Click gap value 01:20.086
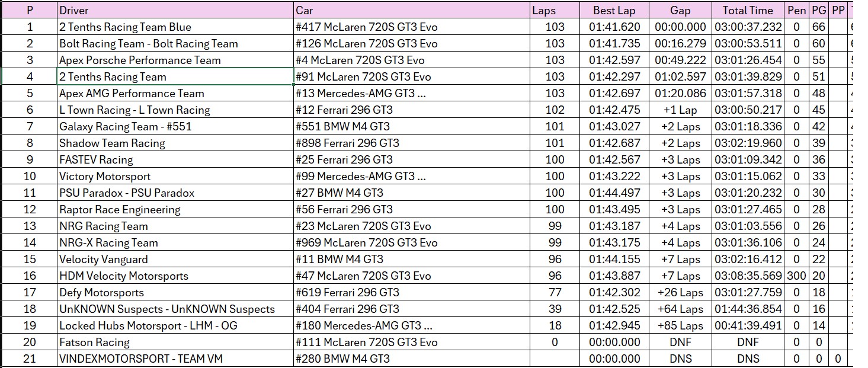This screenshot has height=368, width=868. (681, 93)
